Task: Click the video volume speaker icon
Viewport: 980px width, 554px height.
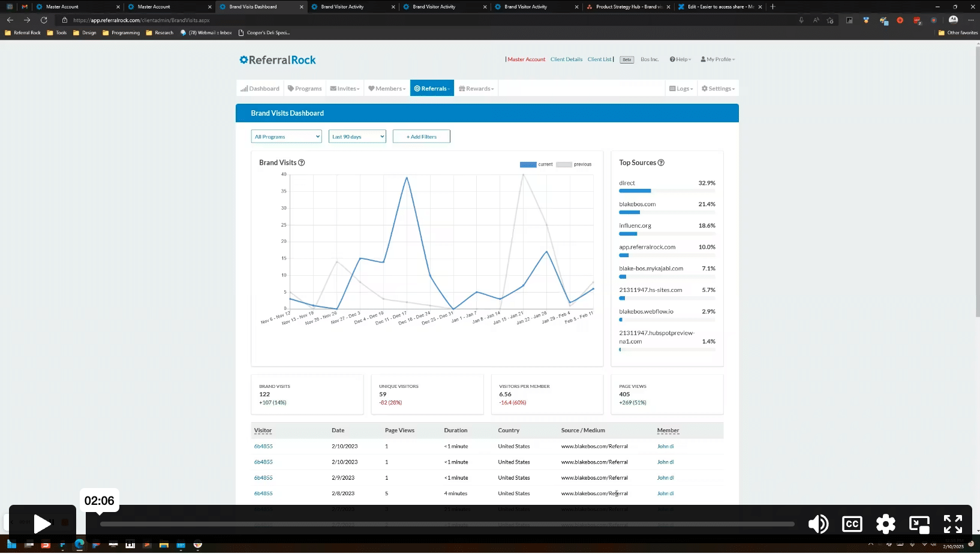Action: [x=818, y=524]
